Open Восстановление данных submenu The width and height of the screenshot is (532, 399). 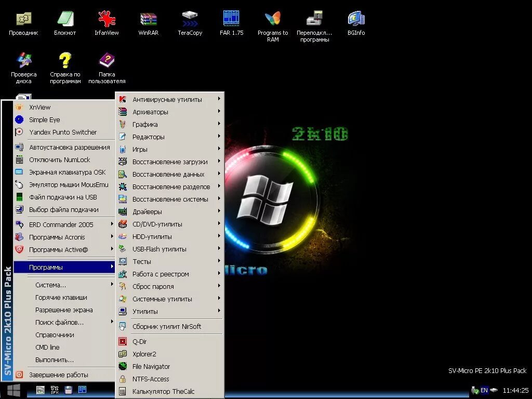(x=170, y=175)
